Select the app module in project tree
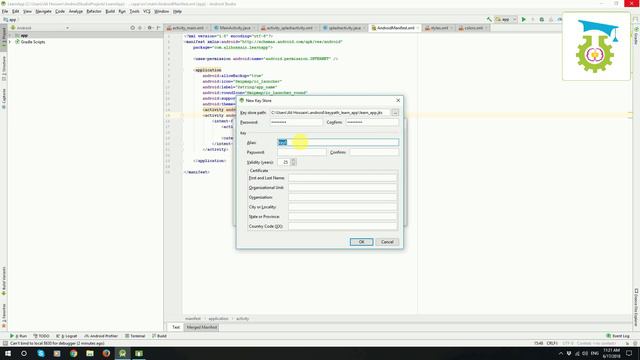 click(x=24, y=36)
